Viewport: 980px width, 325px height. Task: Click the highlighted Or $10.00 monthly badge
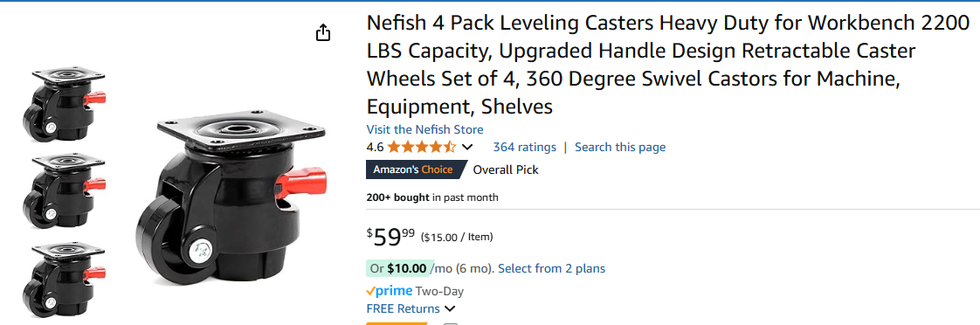click(x=400, y=269)
